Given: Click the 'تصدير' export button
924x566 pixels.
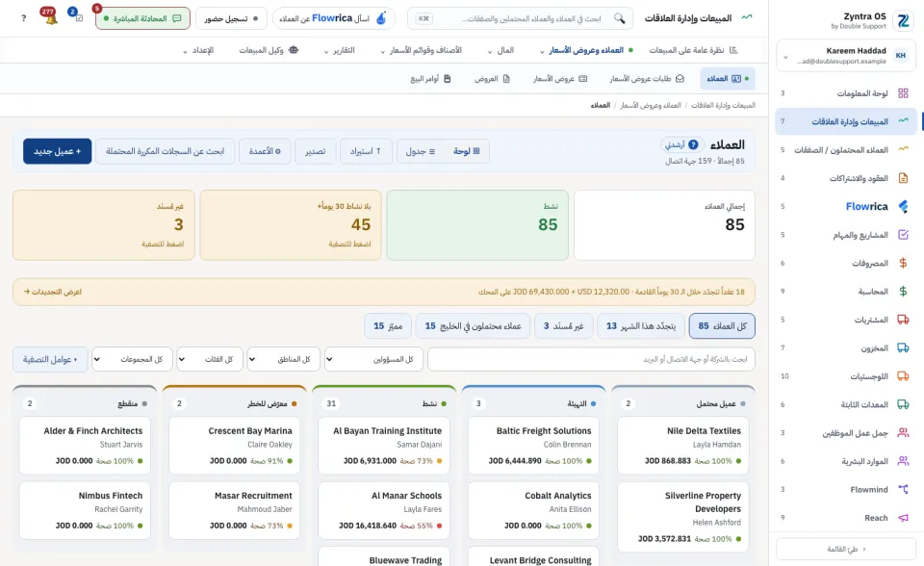Looking at the screenshot, I should click(316, 151).
